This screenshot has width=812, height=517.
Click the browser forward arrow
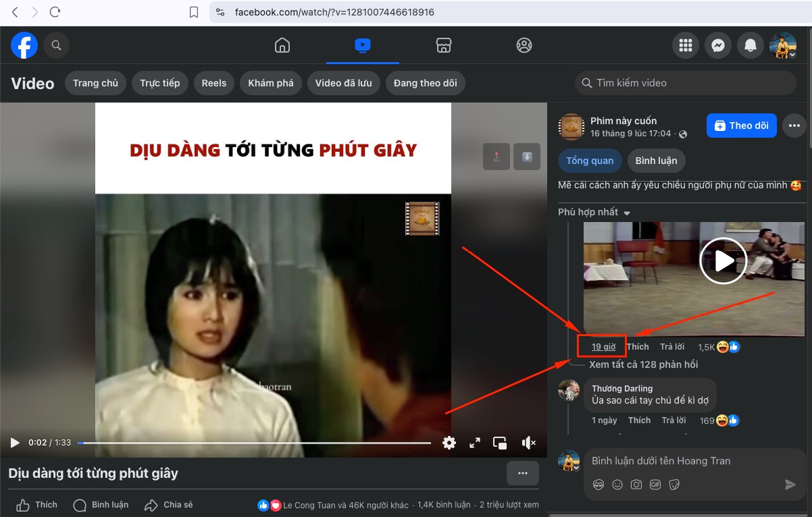coord(35,12)
